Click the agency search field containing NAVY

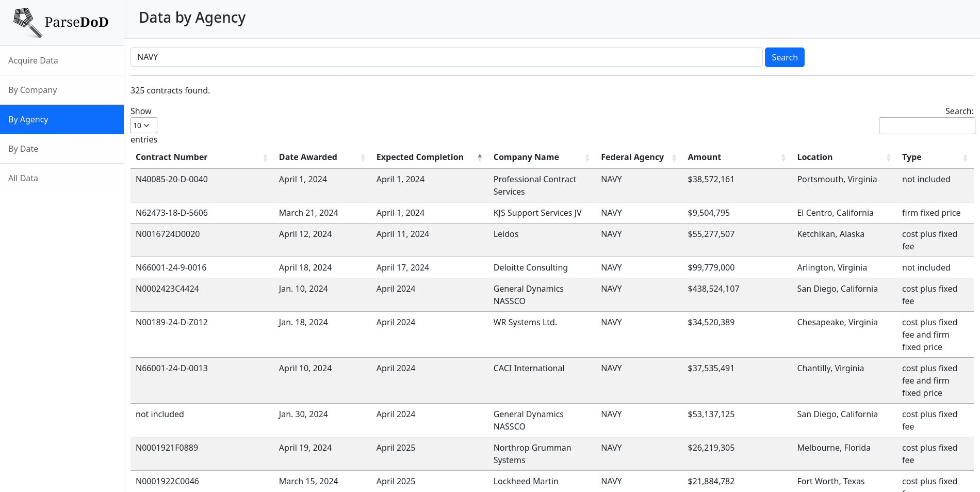coord(446,57)
